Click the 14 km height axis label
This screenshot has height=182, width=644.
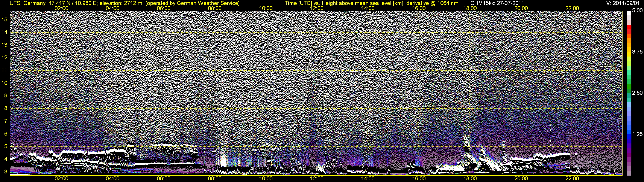click(x=5, y=32)
